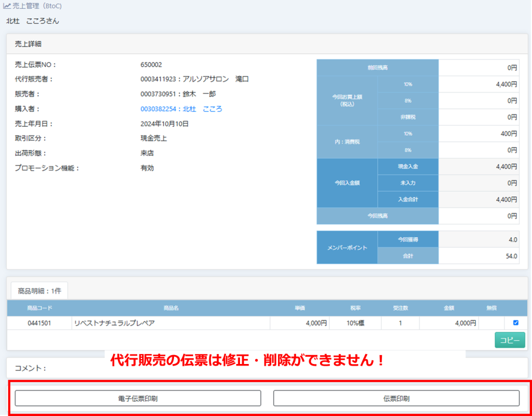This screenshot has height=416, width=532.
Task: Click the sales management chart icon
Action: [x=7, y=6]
